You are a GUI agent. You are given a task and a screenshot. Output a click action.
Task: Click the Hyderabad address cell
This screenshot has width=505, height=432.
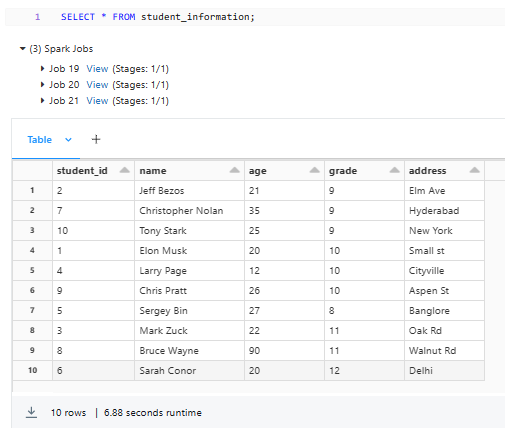pos(444,211)
